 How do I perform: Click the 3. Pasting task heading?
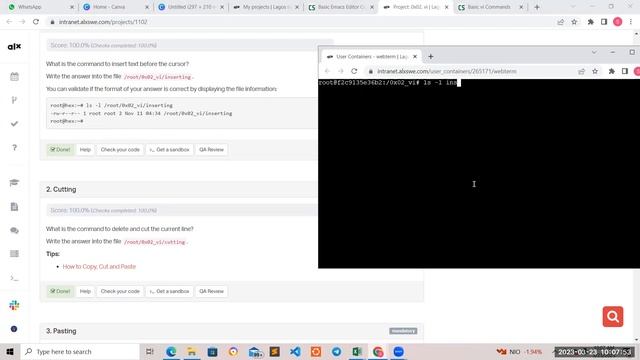tap(61, 331)
